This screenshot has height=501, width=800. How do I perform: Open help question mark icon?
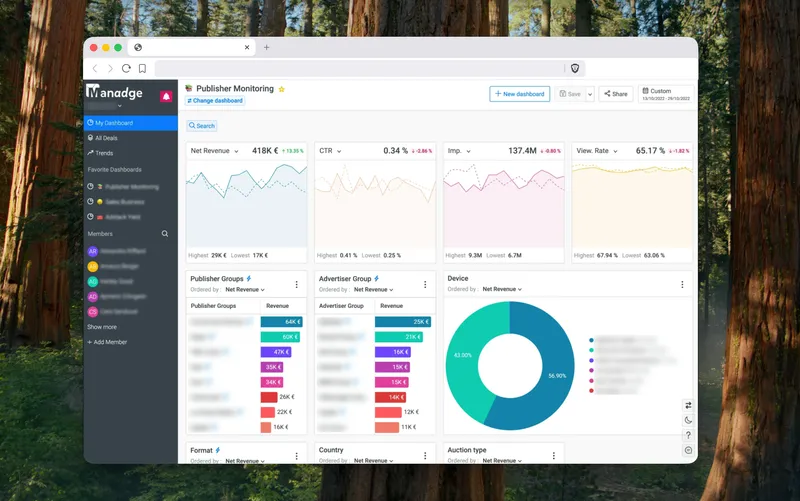pos(688,435)
